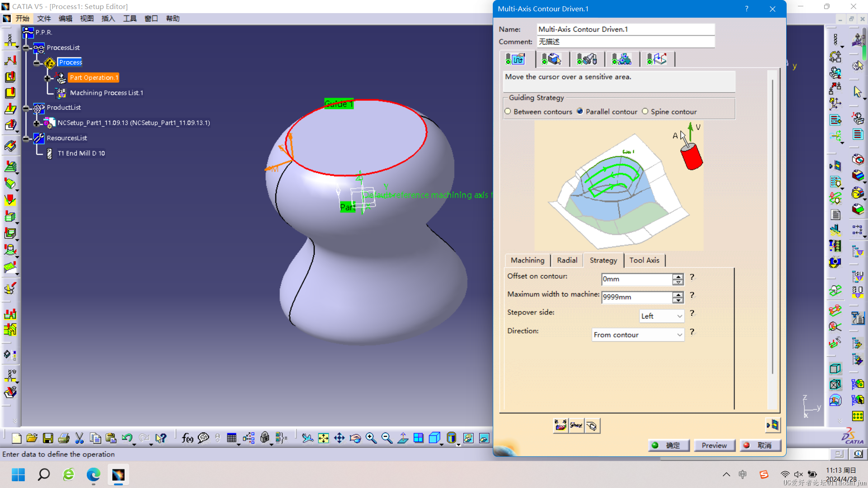
Task: Click the Windows Start button
Action: point(19,475)
